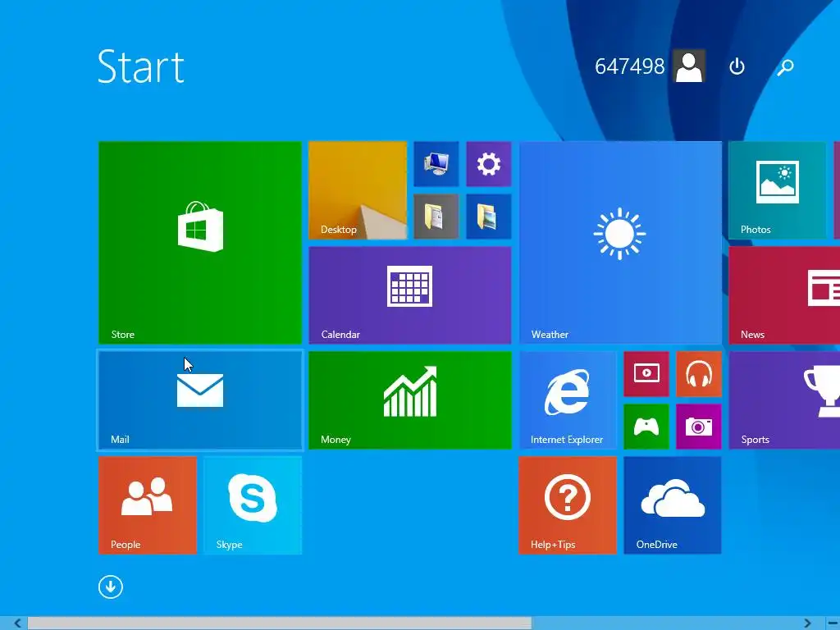This screenshot has width=840, height=630.
Task: Click the search magnifier button
Action: [785, 66]
